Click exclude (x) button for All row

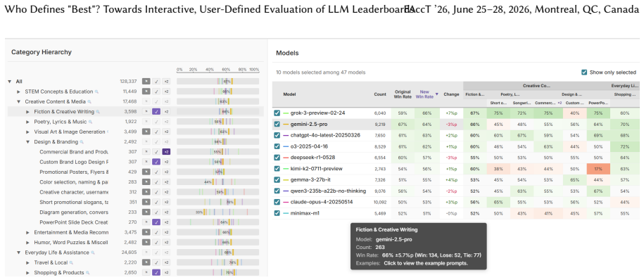click(146, 82)
